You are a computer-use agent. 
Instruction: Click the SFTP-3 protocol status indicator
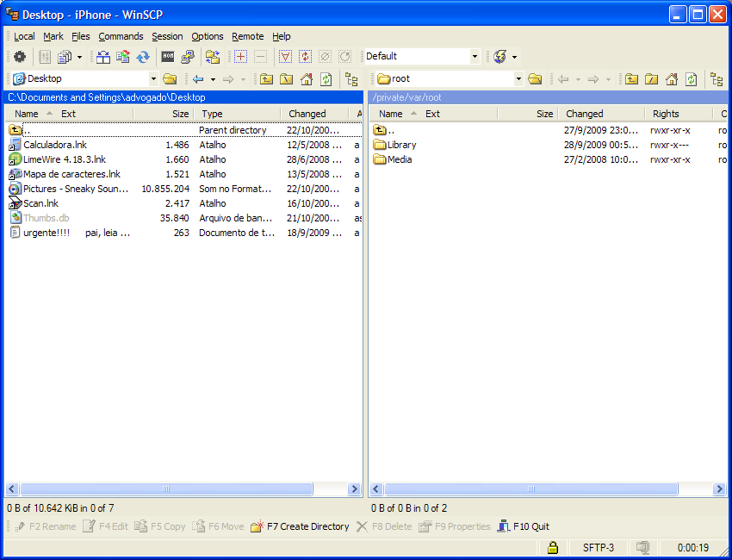coord(598,548)
